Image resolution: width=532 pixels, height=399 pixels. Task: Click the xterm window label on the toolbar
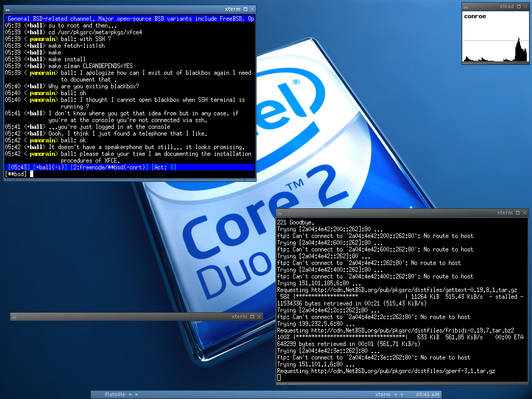click(x=383, y=395)
